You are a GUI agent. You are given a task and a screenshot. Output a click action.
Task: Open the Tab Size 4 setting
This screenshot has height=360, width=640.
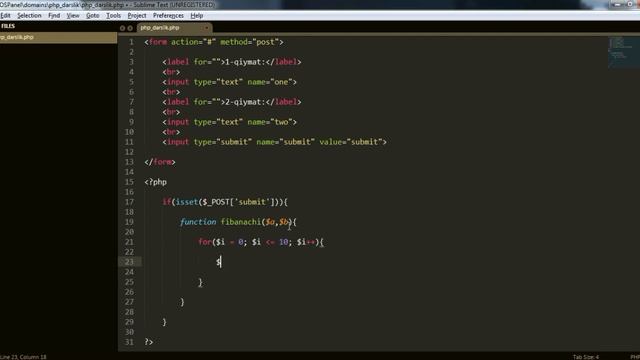click(x=586, y=357)
